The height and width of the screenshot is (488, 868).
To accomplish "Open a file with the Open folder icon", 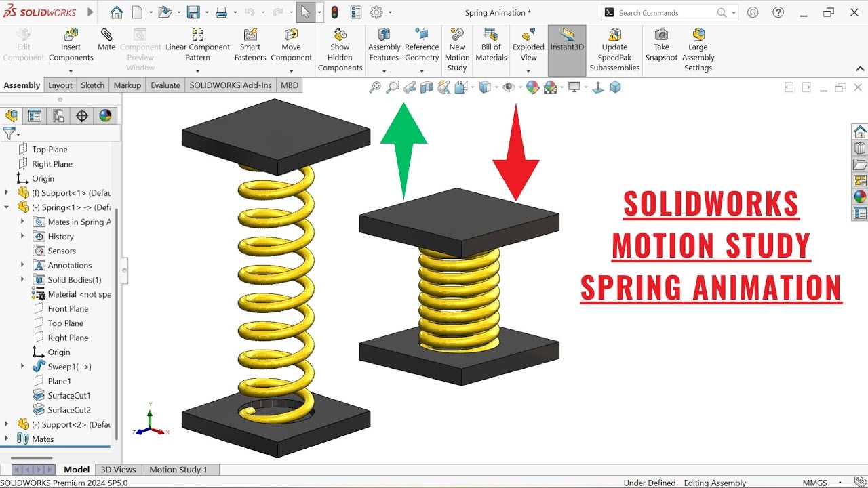I will (165, 12).
